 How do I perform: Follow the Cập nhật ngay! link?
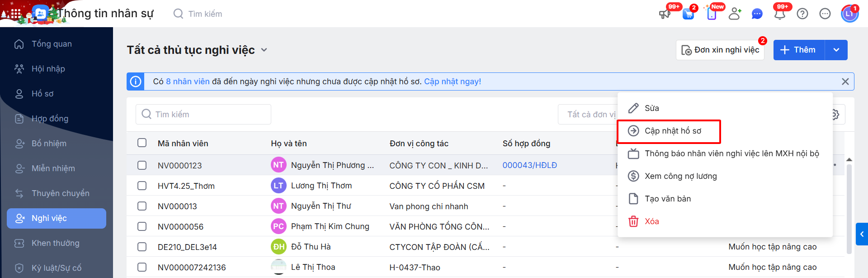coord(453,81)
